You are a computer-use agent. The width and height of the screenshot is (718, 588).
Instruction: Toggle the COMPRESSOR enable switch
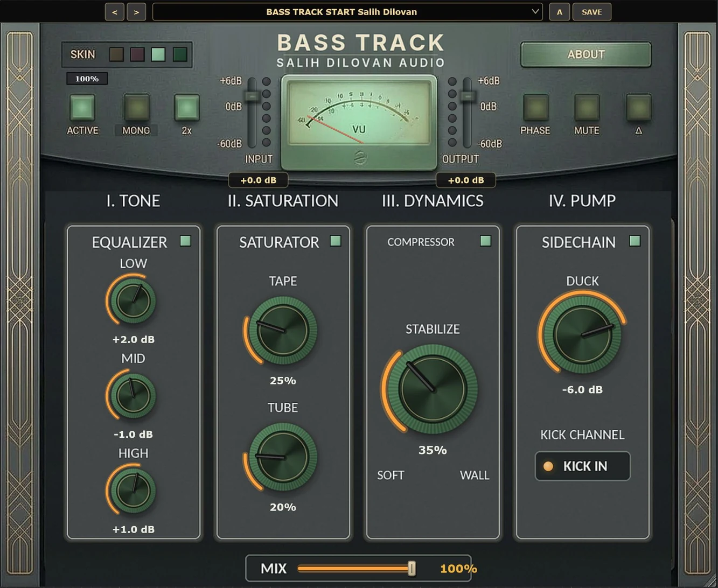click(x=485, y=241)
